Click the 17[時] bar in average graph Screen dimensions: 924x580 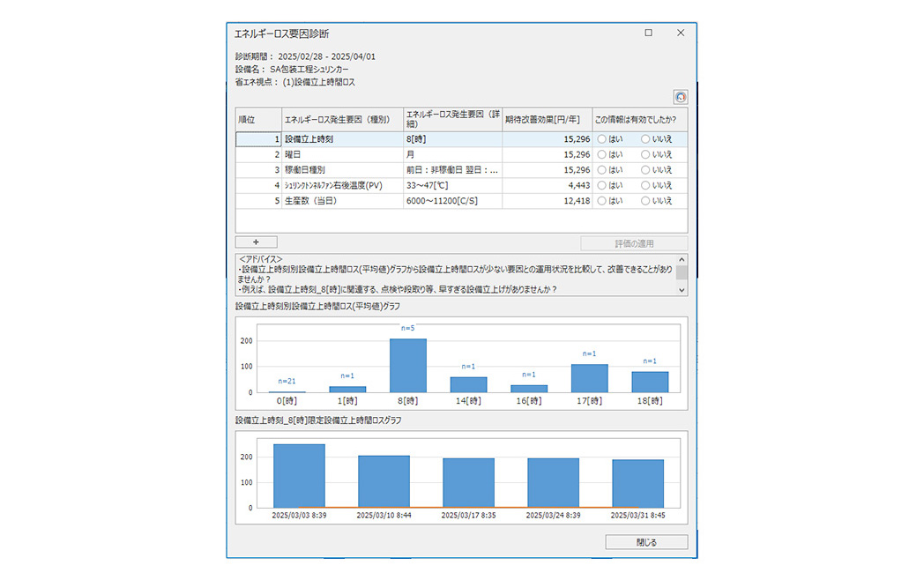pos(589,378)
